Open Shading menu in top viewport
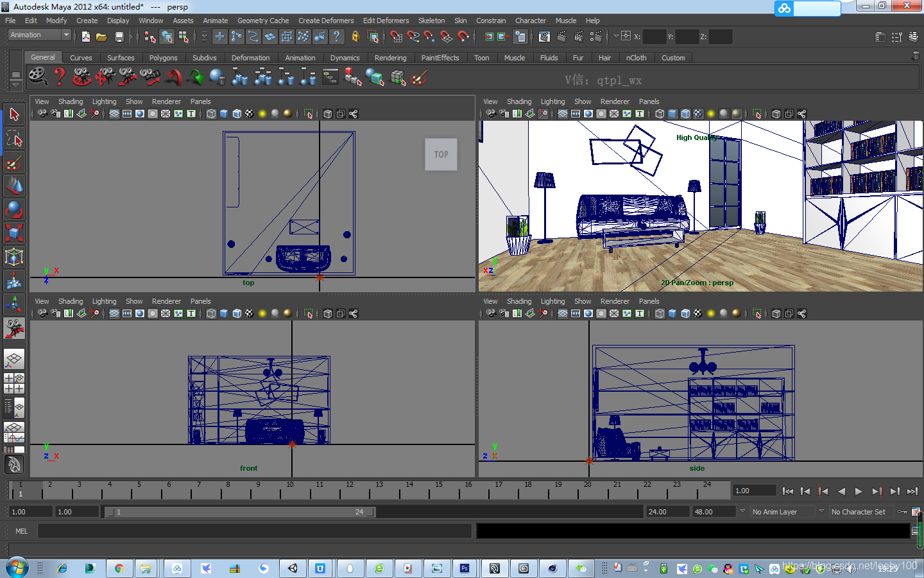924x578 pixels. pos(71,101)
